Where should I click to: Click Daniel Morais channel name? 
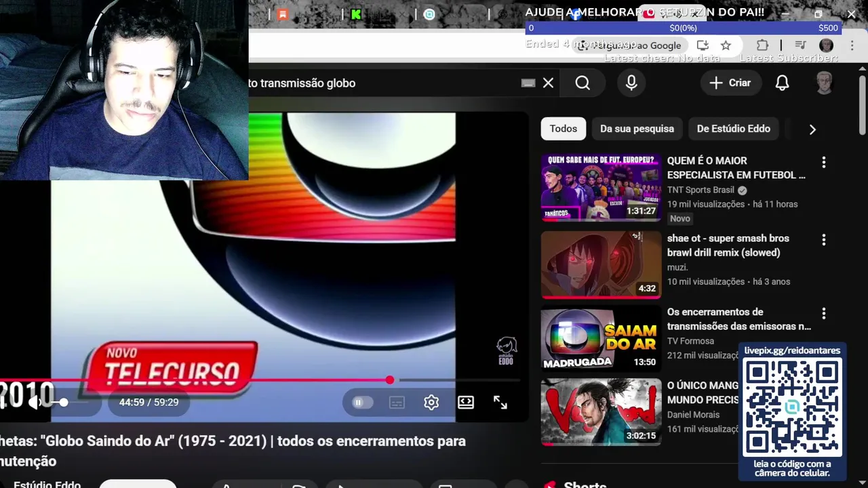pyautogui.click(x=693, y=414)
